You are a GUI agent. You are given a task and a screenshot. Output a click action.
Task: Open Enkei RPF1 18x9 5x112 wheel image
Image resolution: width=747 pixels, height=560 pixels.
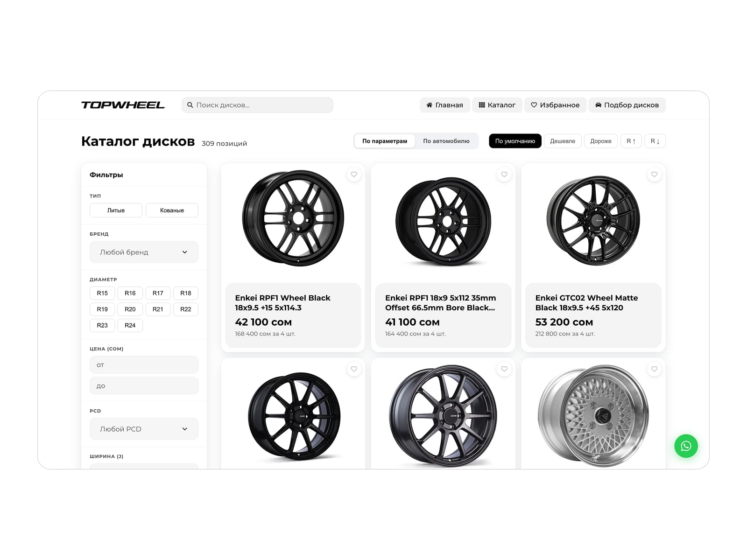click(x=443, y=222)
